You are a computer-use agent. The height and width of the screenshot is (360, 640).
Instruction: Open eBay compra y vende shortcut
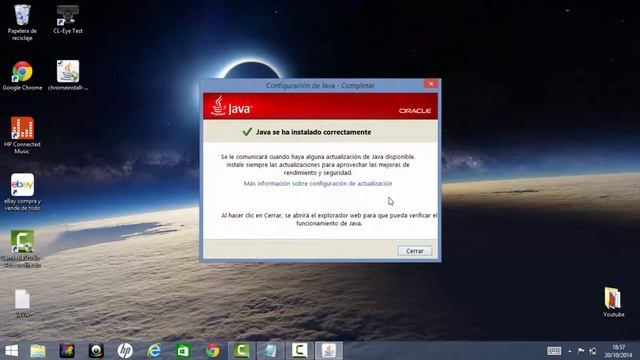[x=22, y=192]
